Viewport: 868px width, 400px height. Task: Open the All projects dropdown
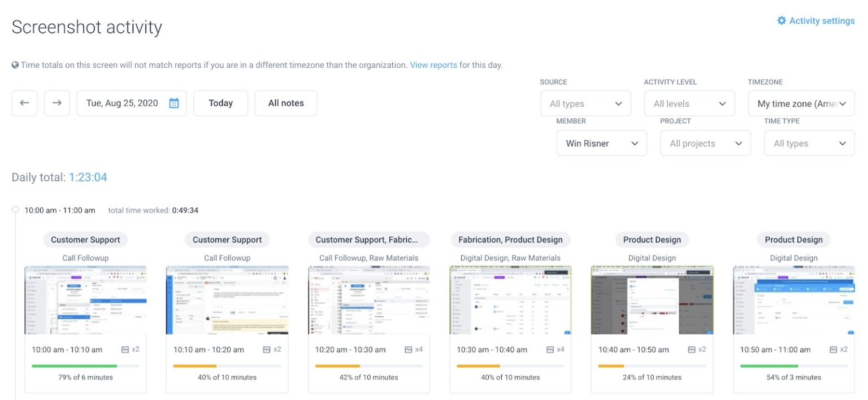click(x=705, y=143)
